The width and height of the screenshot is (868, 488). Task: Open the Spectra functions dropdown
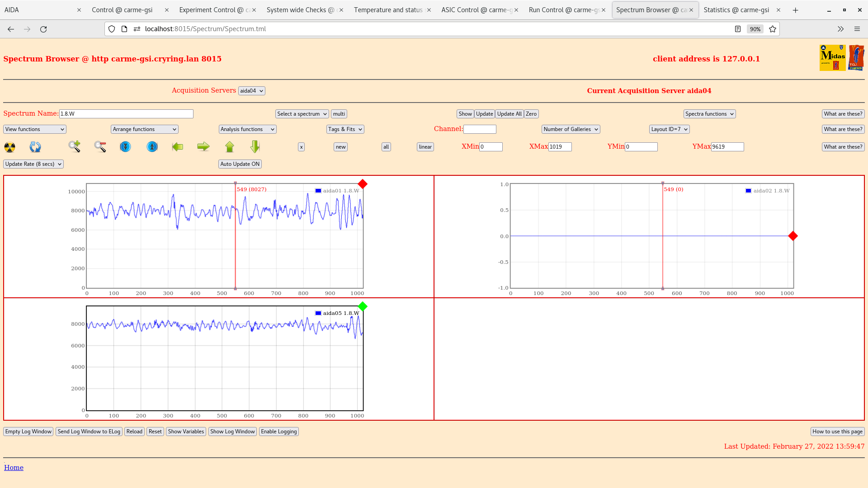pos(710,114)
